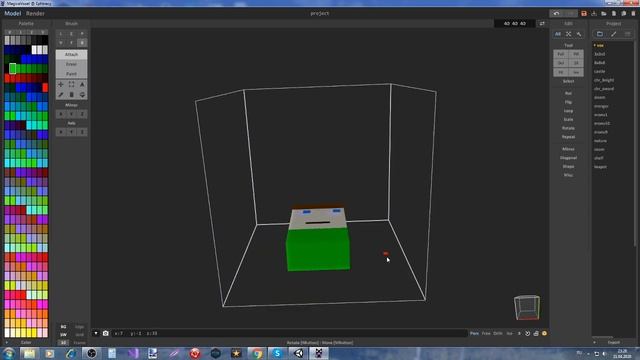Click the save-as download icon
This screenshot has width=640, height=360.
(594, 13)
